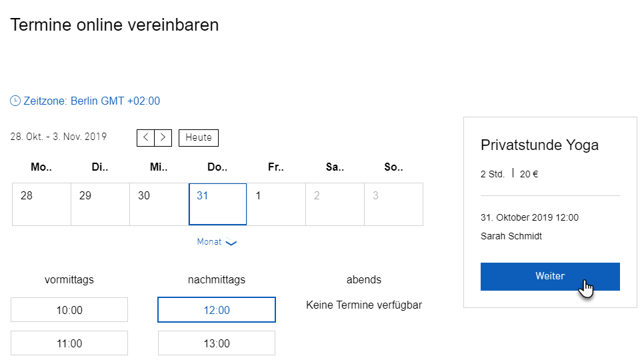Click greyed-out Sunday 3 date cell
Image resolution: width=644 pixels, height=360 pixels.
(x=393, y=205)
